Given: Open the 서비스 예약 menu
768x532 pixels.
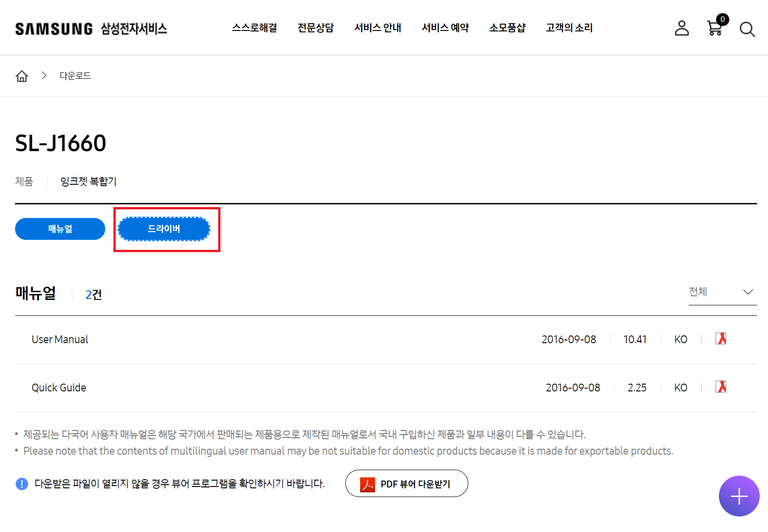Looking at the screenshot, I should (445, 28).
